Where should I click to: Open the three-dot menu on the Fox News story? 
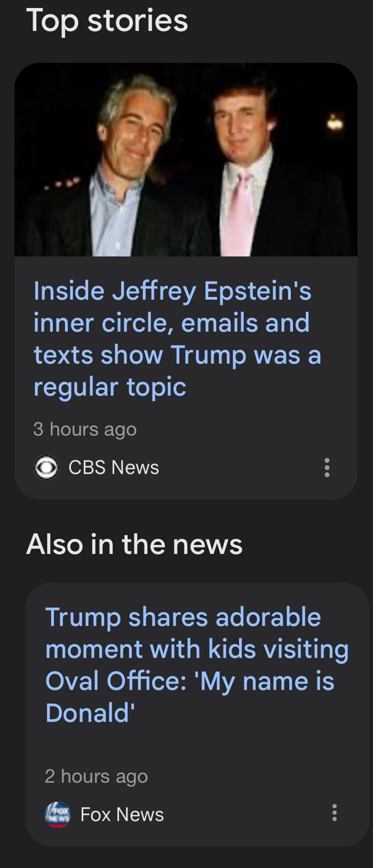(x=334, y=813)
